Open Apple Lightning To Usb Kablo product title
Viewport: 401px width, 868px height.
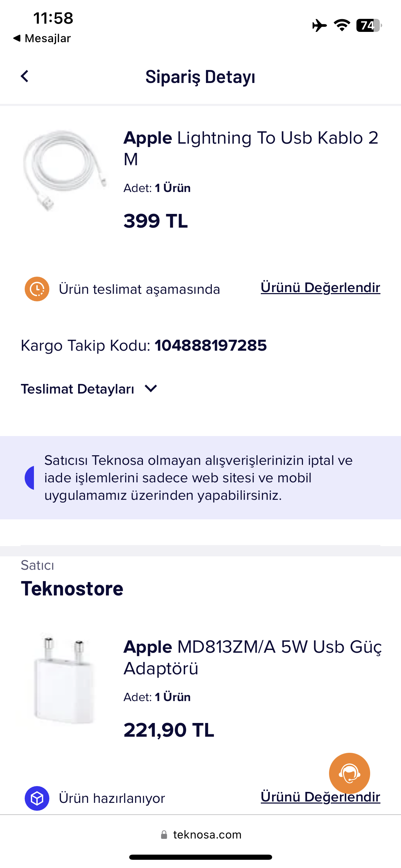click(251, 148)
